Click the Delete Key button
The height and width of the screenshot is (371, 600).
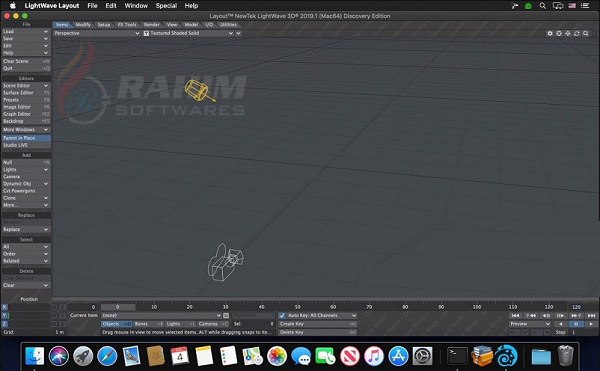(318, 332)
